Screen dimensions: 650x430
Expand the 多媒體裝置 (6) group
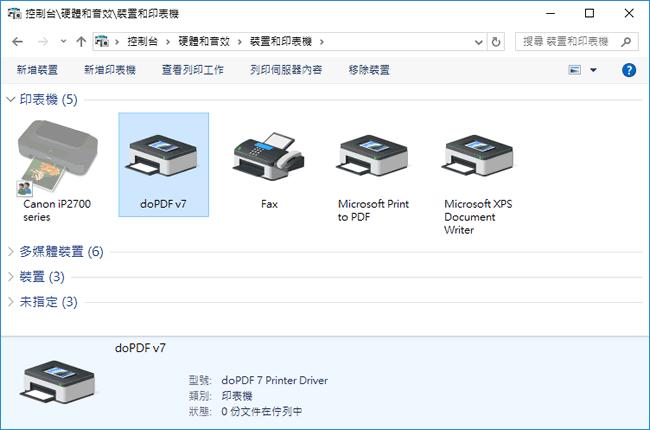[x=11, y=252]
